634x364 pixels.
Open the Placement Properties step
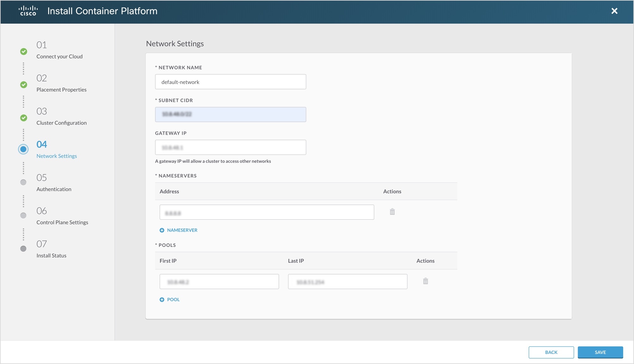(61, 89)
